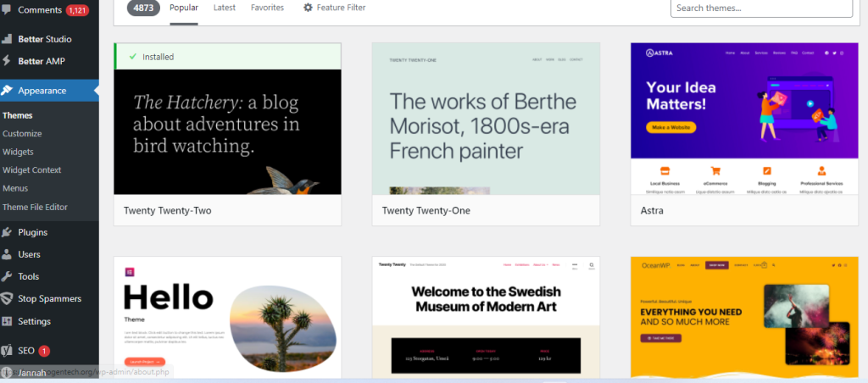Screen dimensions: 868x383
Task: Open Widget Context submenu link
Action: pyautogui.click(x=31, y=170)
